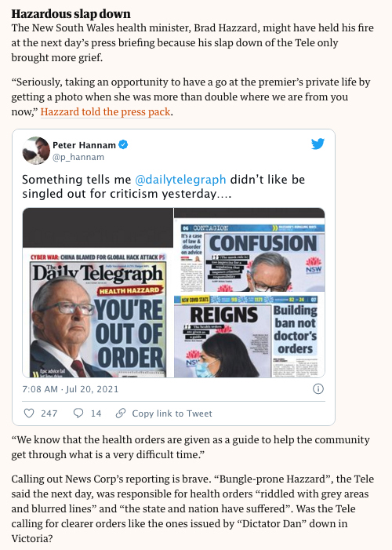The height and width of the screenshot is (550, 392).
Task: Click the 247 likes count
Action: (49, 413)
